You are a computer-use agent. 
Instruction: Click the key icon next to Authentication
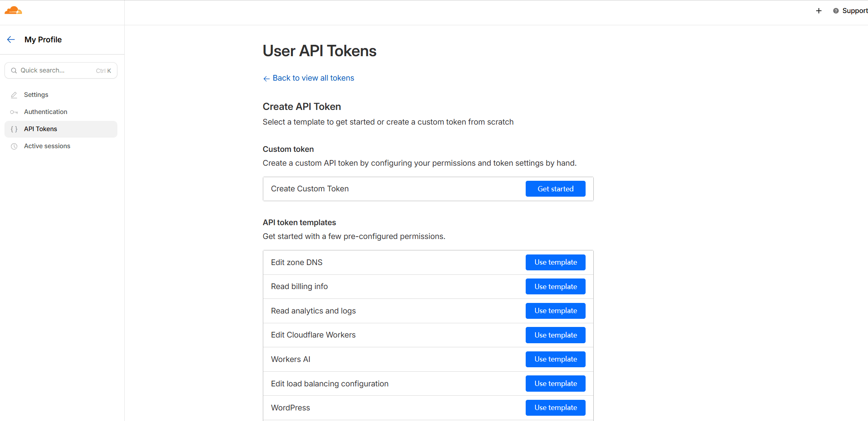(14, 112)
